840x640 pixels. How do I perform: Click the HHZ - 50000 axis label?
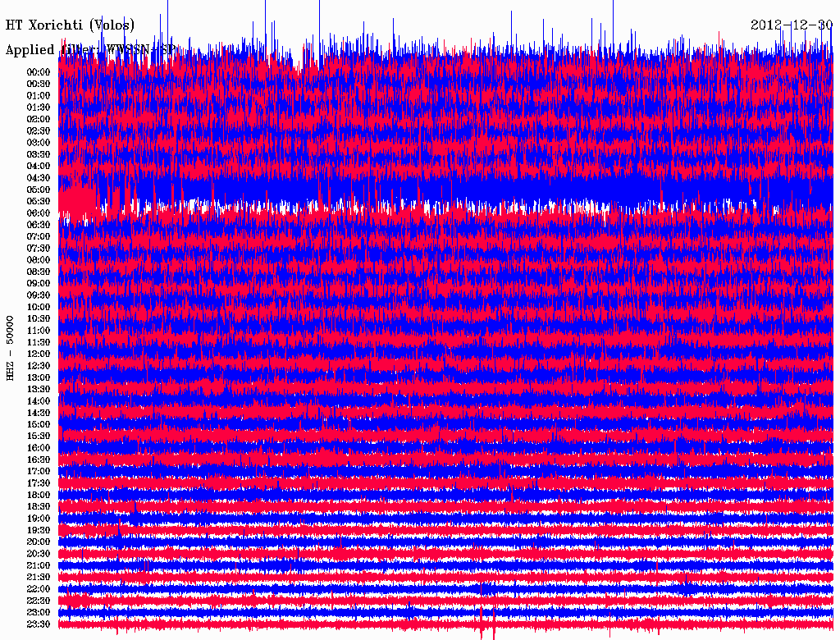(x=10, y=349)
